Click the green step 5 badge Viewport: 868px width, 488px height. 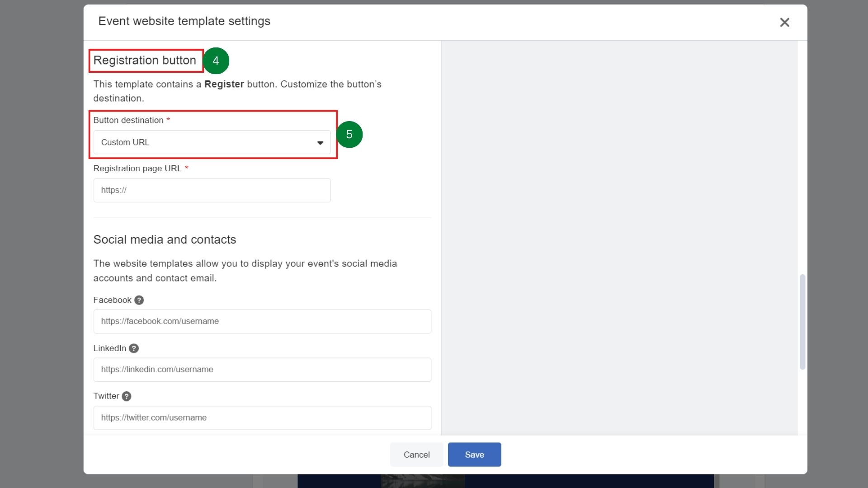coord(349,134)
